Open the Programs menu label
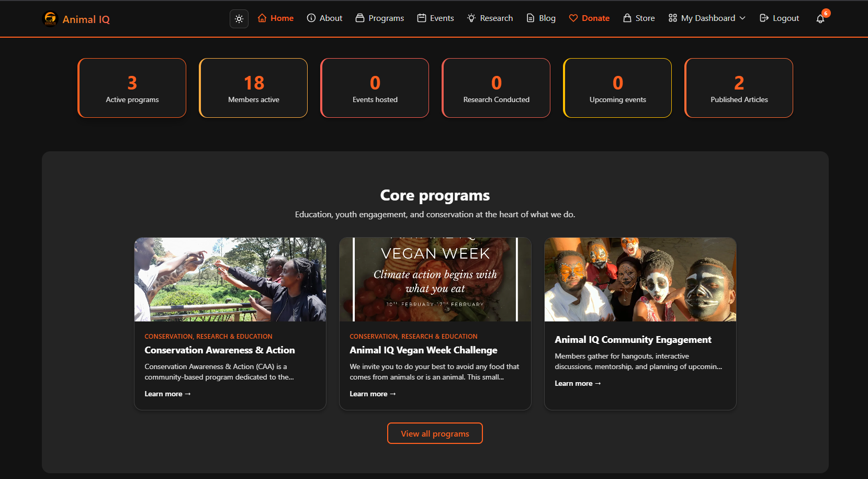 [386, 18]
